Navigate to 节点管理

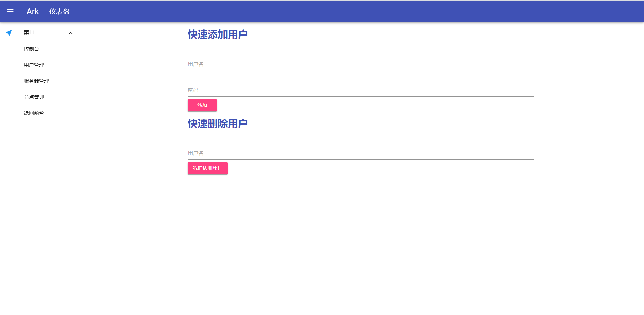[x=34, y=97]
